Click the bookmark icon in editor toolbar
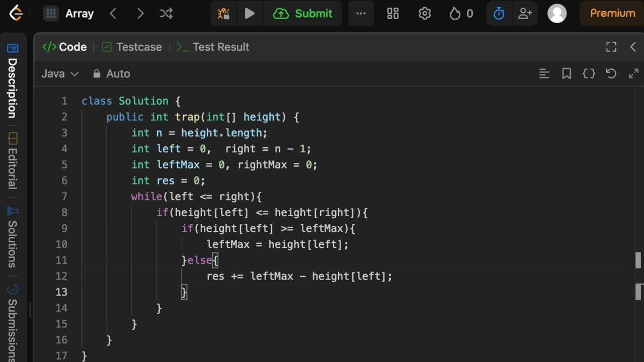The width and height of the screenshot is (644, 362). coord(567,74)
